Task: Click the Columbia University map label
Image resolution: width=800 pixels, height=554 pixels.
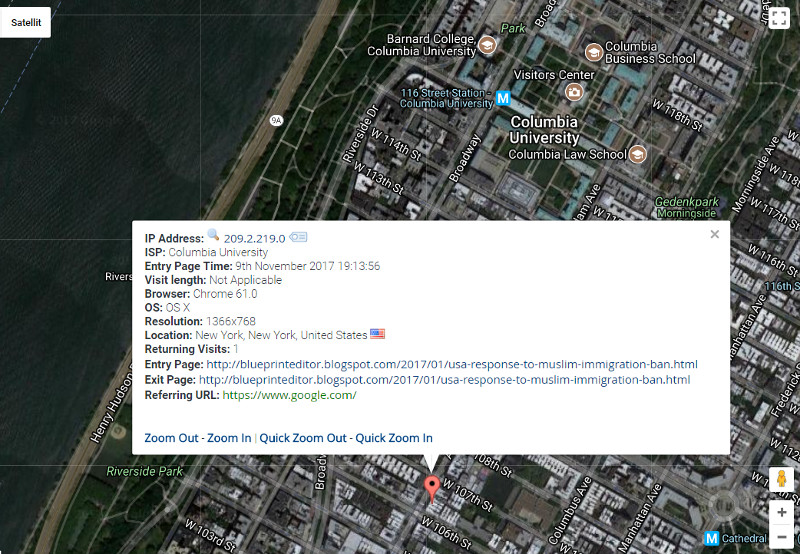Action: click(544, 130)
